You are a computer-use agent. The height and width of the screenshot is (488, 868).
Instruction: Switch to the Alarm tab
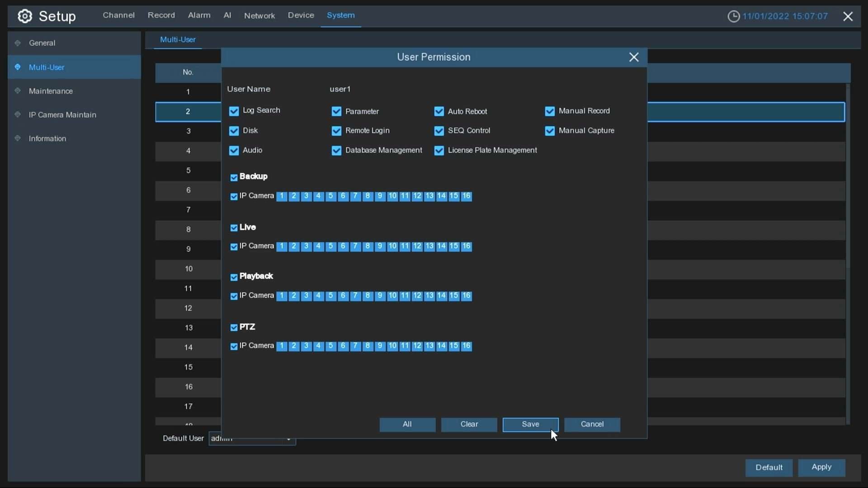tap(199, 15)
